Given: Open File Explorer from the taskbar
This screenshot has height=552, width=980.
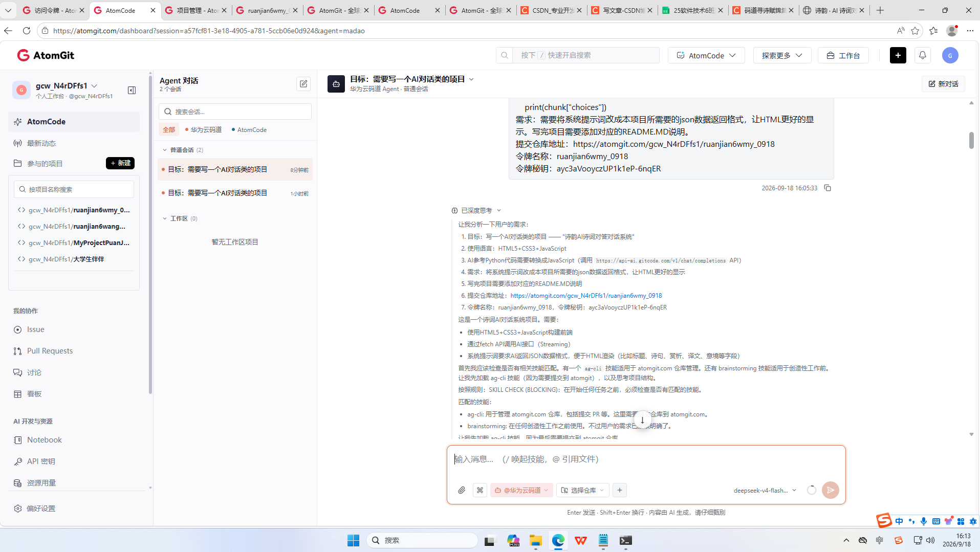Looking at the screenshot, I should tap(535, 540).
